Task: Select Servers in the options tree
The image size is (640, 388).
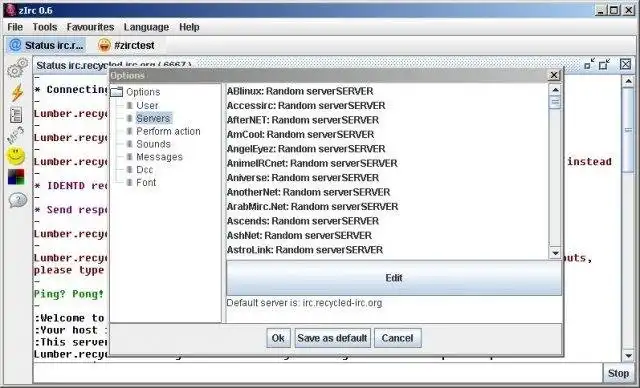Action: (x=153, y=118)
